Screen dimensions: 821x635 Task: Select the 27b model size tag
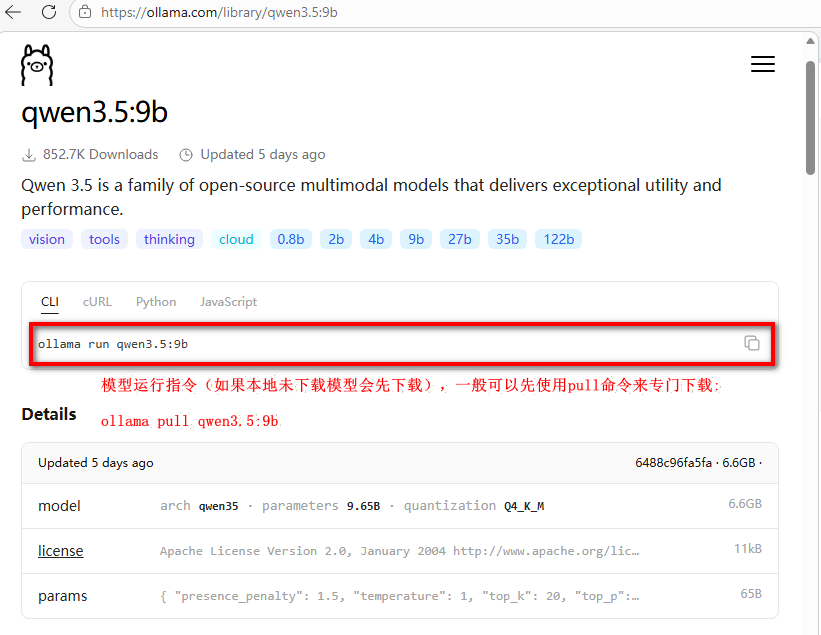coord(460,239)
